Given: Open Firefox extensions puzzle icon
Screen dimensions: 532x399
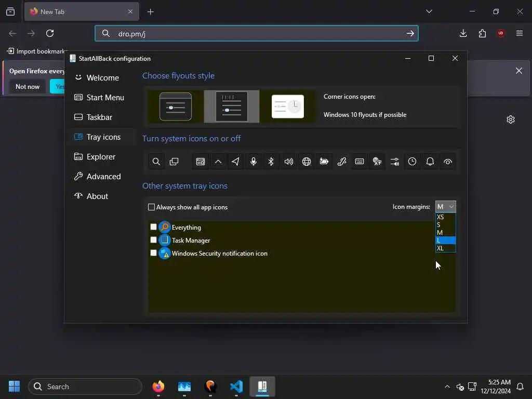Looking at the screenshot, I should coord(482,33).
